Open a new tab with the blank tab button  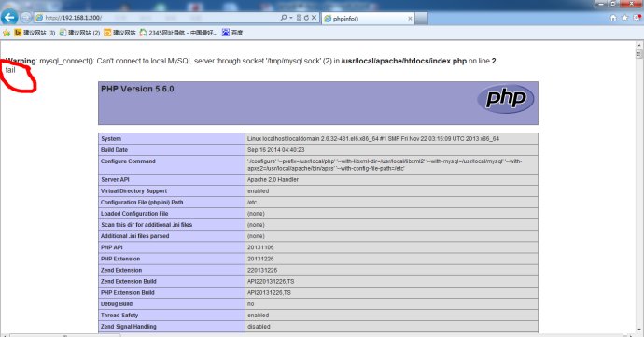click(x=421, y=19)
